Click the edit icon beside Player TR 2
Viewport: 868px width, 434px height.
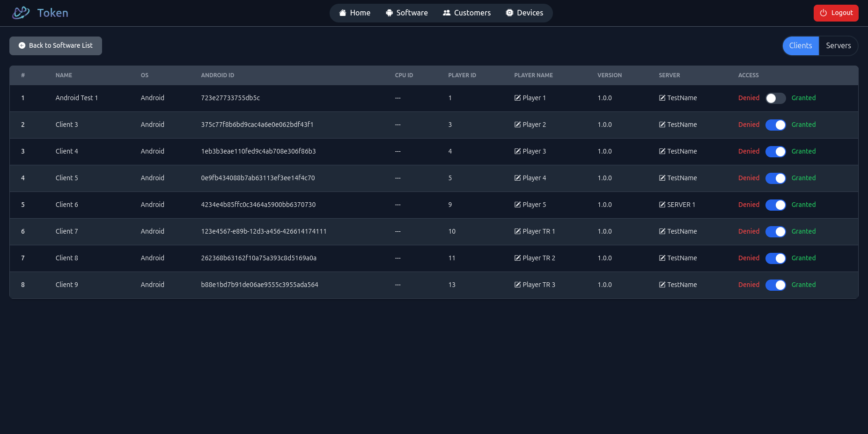point(517,258)
